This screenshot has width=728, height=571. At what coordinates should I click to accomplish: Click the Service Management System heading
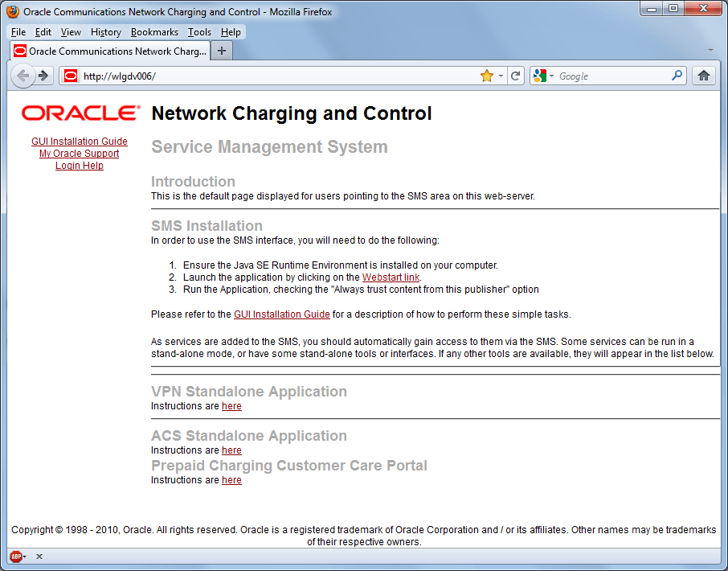tap(269, 147)
